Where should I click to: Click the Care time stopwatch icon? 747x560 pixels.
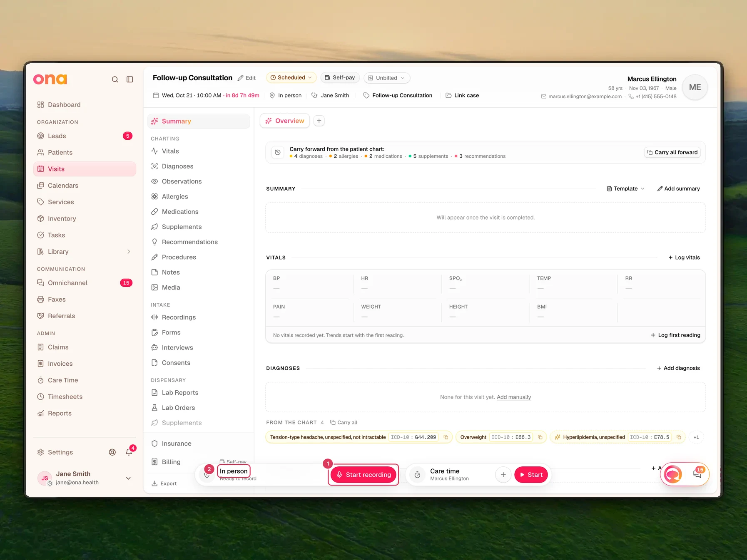pyautogui.click(x=417, y=475)
